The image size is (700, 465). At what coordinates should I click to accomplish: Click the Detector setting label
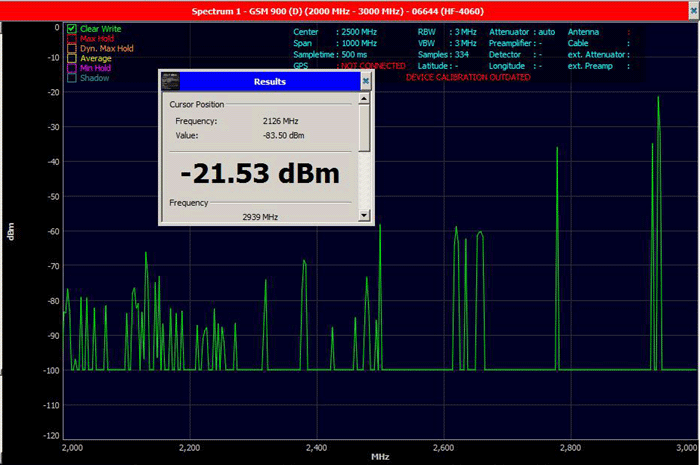[x=505, y=54]
